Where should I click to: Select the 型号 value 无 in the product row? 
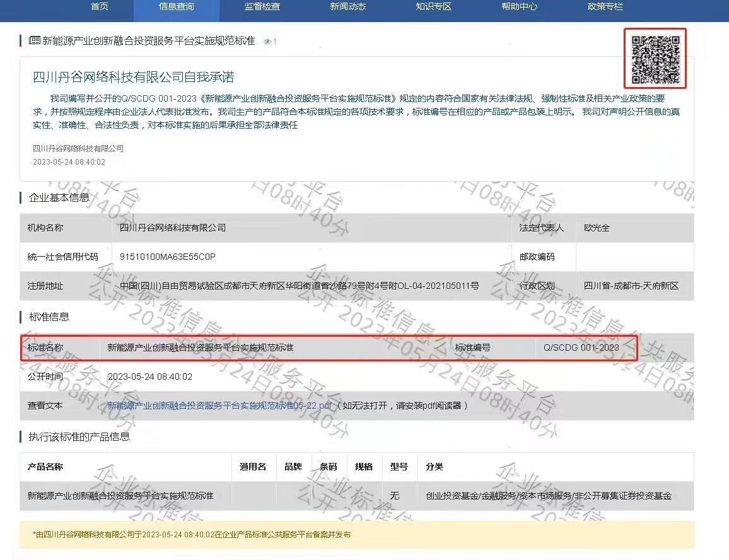394,496
